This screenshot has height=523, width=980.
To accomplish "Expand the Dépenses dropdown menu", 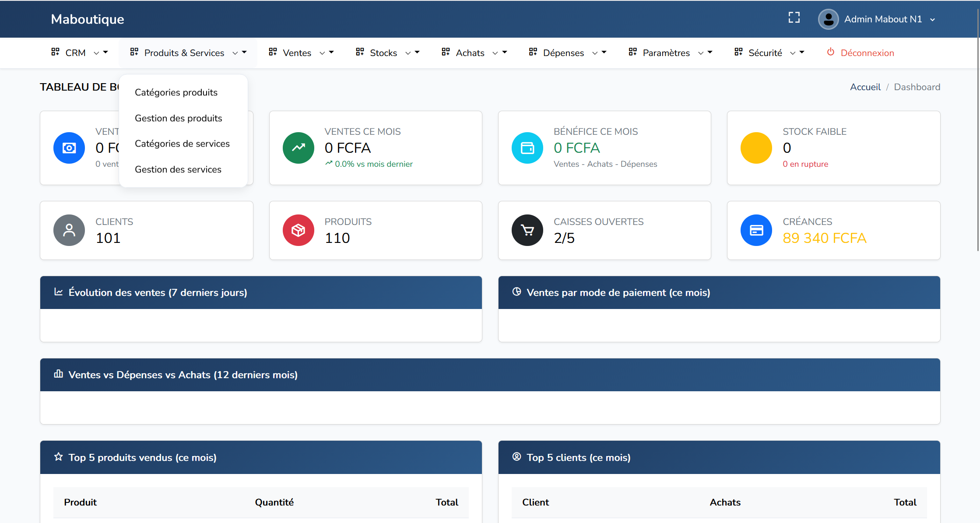I will [x=567, y=53].
